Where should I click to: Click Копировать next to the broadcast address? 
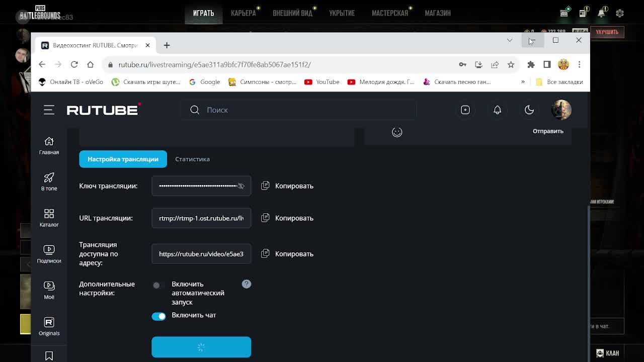(x=294, y=254)
